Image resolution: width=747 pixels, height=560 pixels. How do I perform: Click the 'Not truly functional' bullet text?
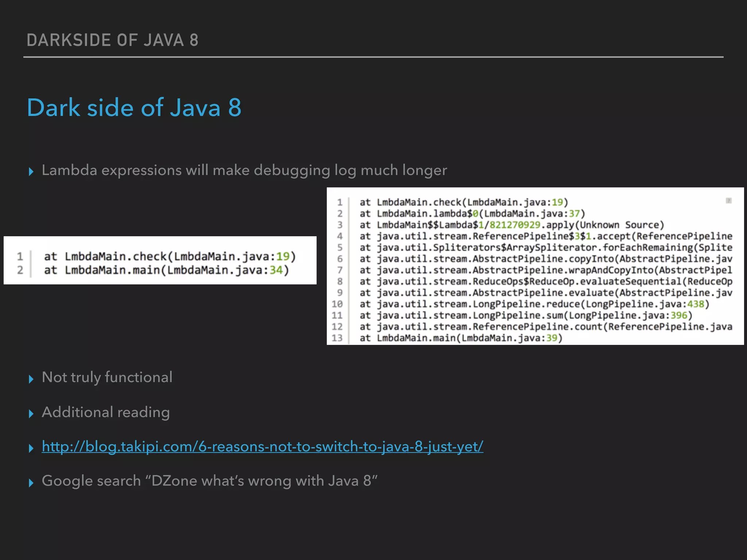[107, 378]
